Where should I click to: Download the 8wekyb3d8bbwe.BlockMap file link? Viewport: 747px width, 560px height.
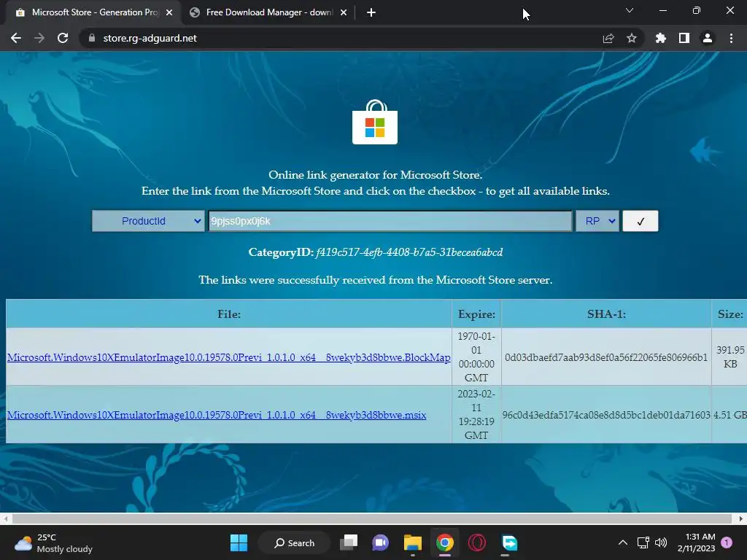pyautogui.click(x=228, y=357)
